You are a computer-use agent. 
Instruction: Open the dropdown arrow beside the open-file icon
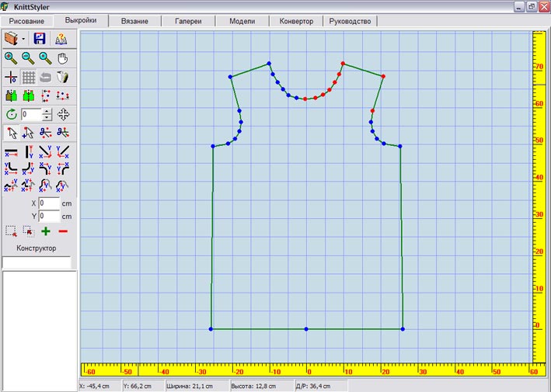coord(24,38)
